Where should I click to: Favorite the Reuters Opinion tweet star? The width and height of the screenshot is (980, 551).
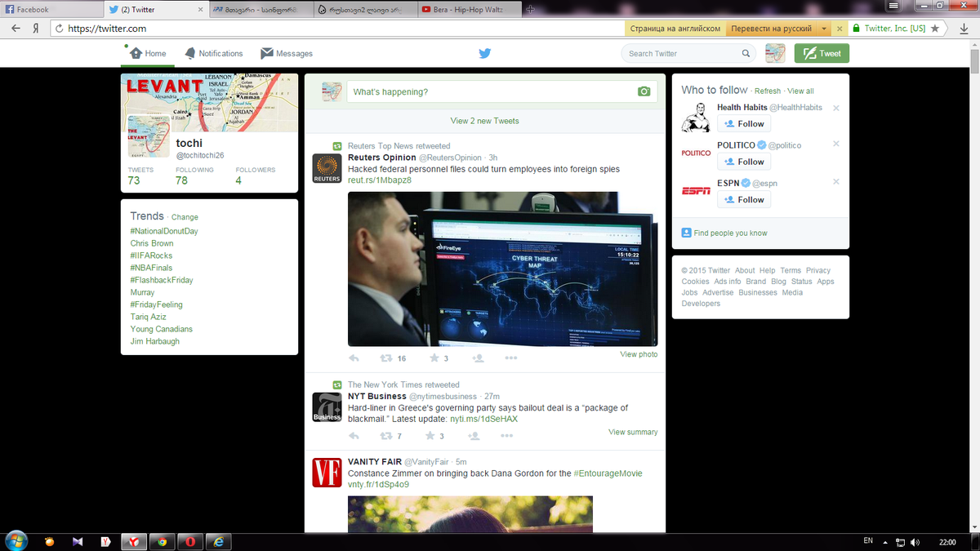[434, 358]
